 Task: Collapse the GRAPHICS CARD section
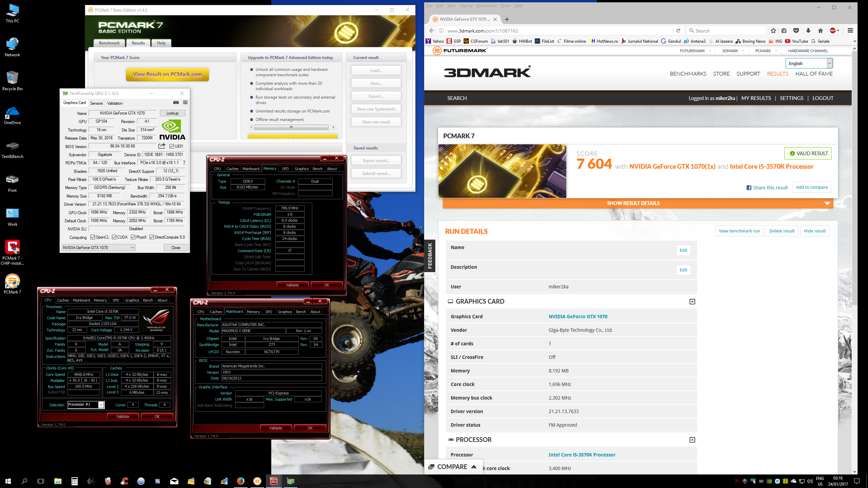click(692, 302)
